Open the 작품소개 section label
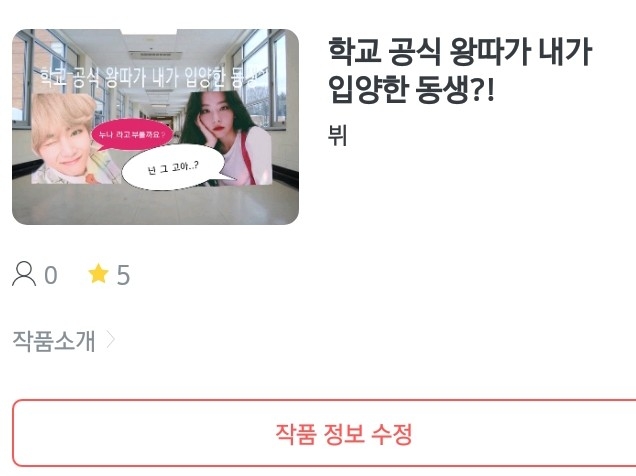This screenshot has height=476, width=636. click(54, 341)
